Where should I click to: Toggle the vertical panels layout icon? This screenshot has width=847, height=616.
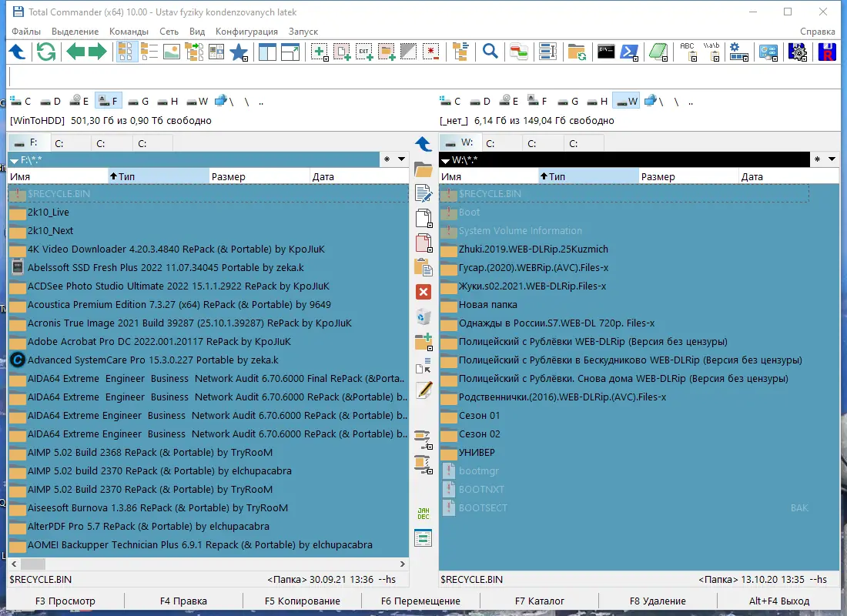(x=267, y=52)
